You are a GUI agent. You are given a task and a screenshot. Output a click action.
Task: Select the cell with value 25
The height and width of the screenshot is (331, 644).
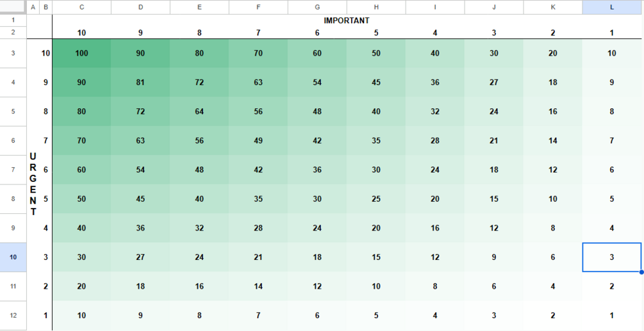(x=376, y=199)
